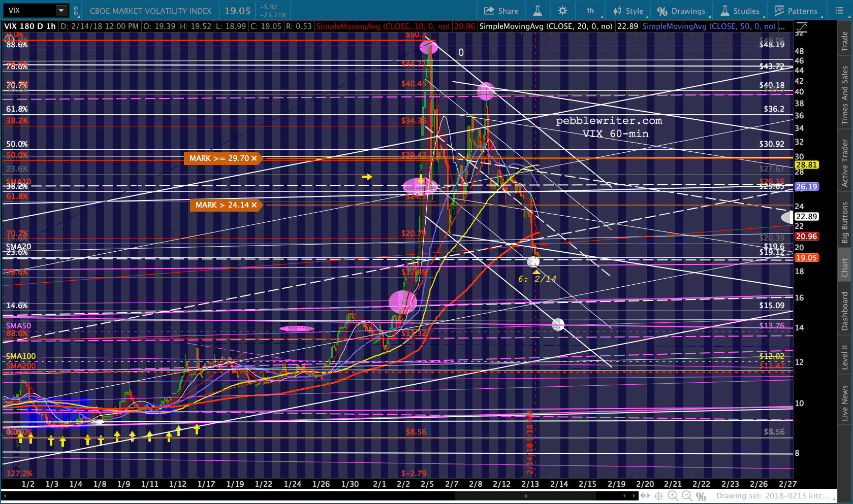Toggle the percent scale icon
Screen dimensions: 853x504
coord(701,496)
